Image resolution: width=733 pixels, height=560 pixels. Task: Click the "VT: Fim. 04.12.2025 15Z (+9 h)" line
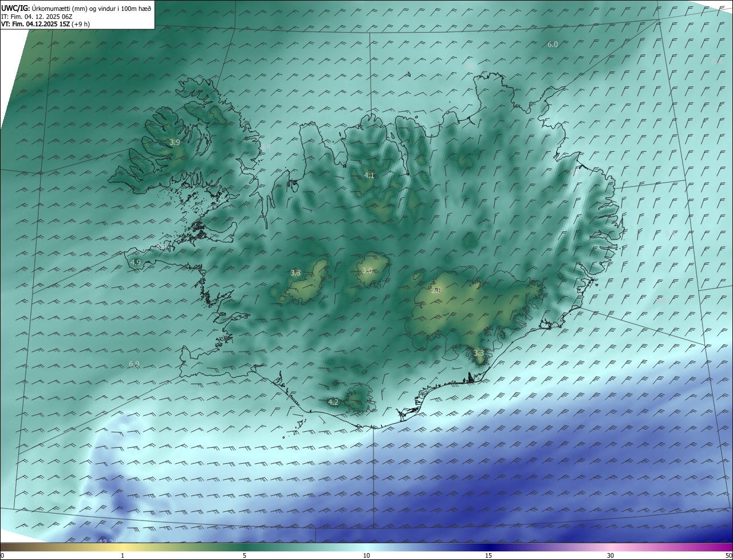point(45,24)
